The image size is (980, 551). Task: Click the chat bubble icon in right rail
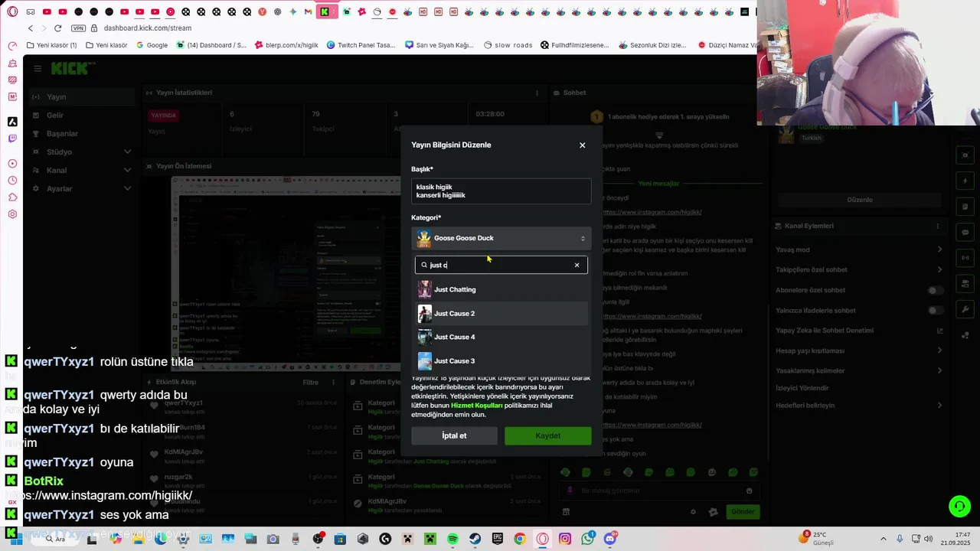click(x=965, y=232)
